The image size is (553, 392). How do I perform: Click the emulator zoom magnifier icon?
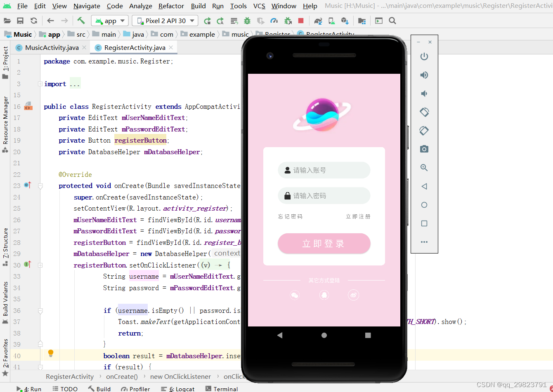tap(424, 168)
